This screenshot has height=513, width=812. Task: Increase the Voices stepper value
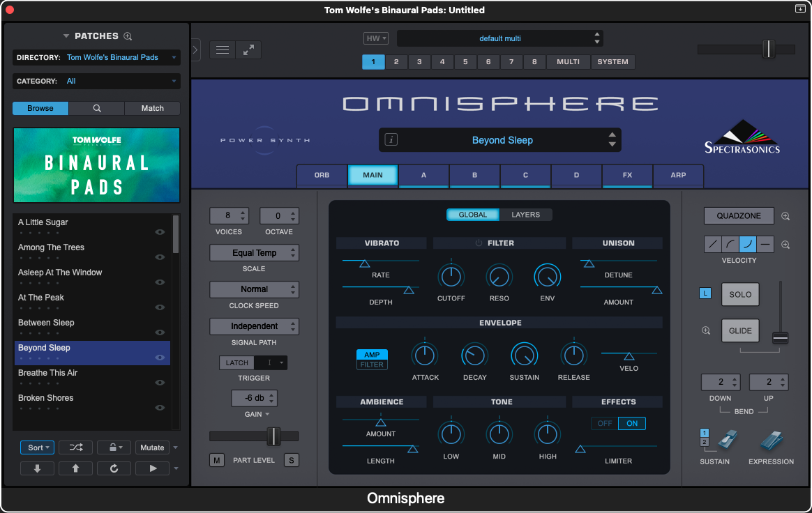click(243, 213)
